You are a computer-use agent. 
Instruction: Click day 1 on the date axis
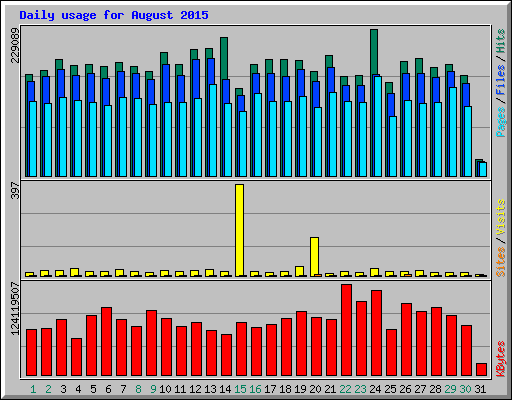[x=33, y=389]
